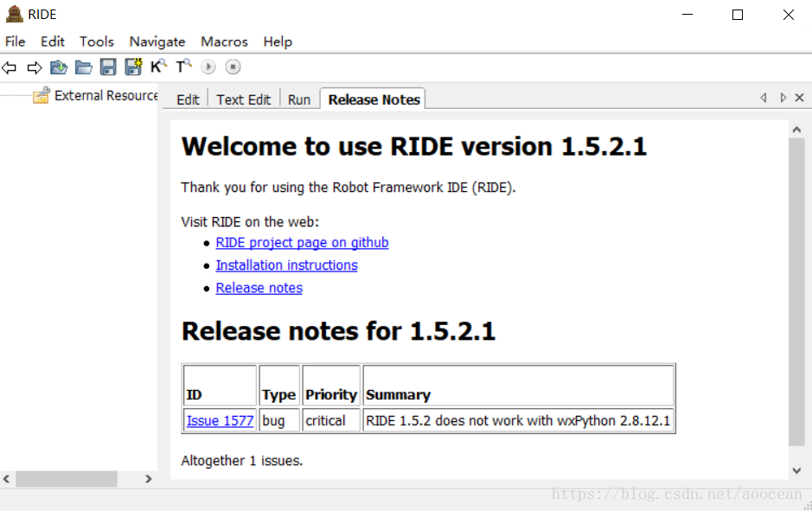Open the Tools menu

tap(96, 42)
